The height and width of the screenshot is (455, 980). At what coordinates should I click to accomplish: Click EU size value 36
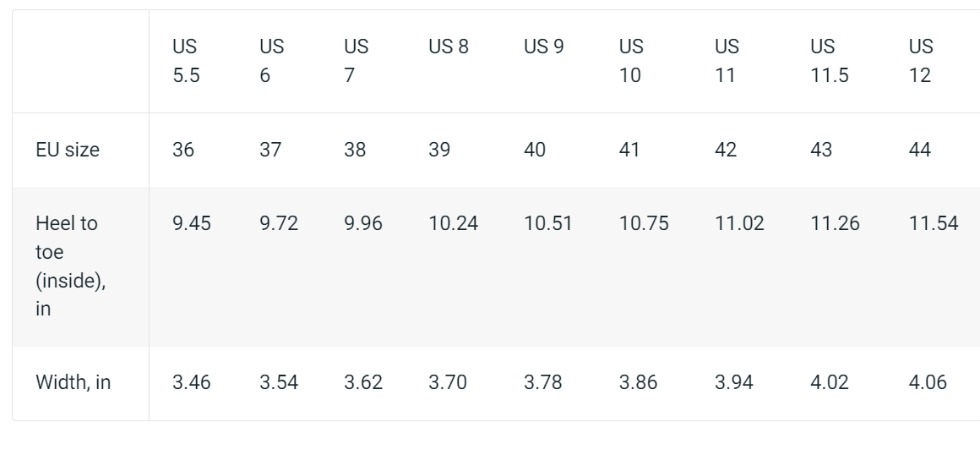pos(182,150)
